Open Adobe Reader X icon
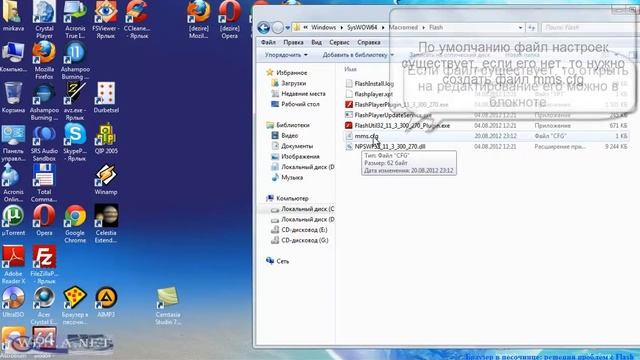Viewport: 640px width, 360px height. (13, 264)
